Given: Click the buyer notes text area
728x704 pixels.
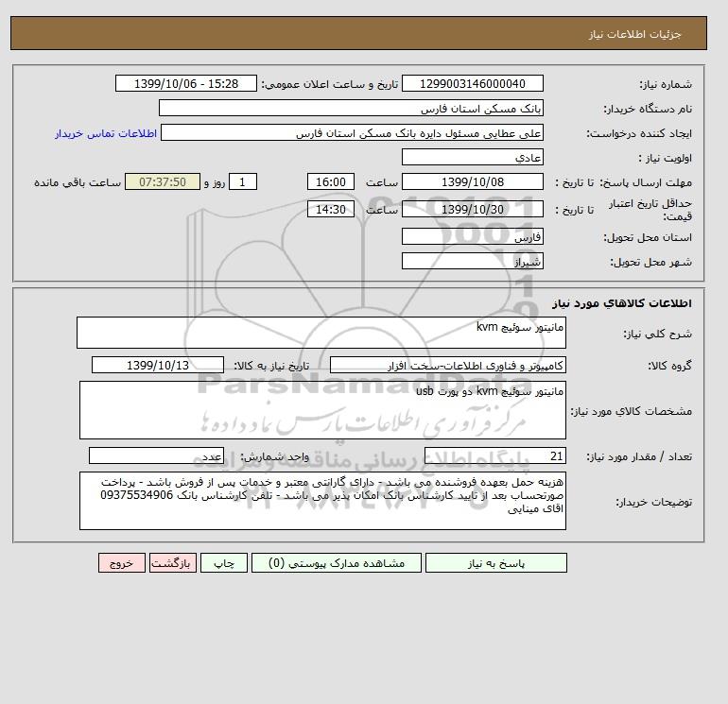Looking at the screenshot, I should click(x=322, y=501).
